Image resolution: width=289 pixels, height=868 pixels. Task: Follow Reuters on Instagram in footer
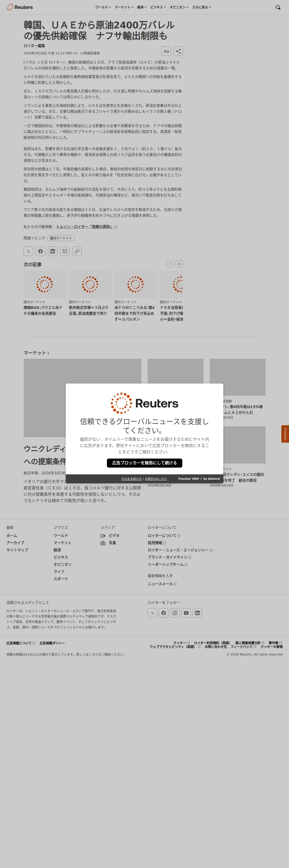(x=175, y=613)
